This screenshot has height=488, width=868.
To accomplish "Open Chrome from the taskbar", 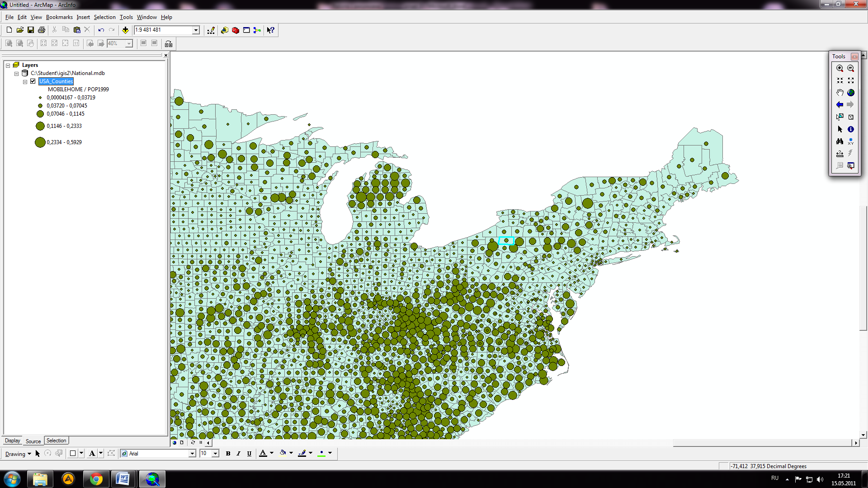I will [x=95, y=479].
